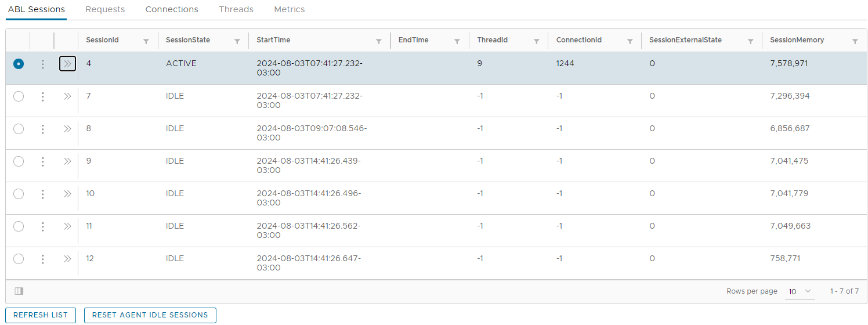
Task: Open the actions menu for session 7
Action: [x=42, y=96]
